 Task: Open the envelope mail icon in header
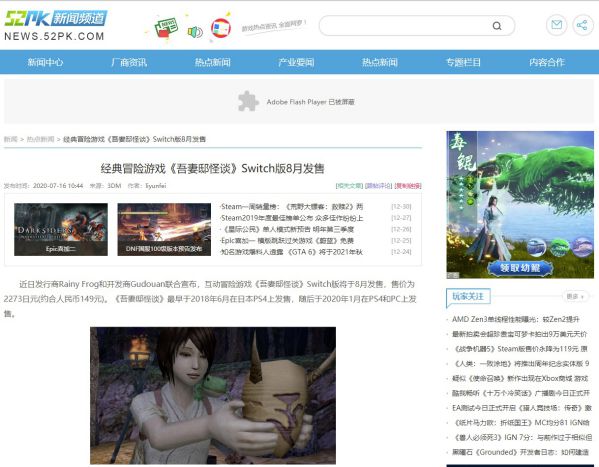(557, 25)
